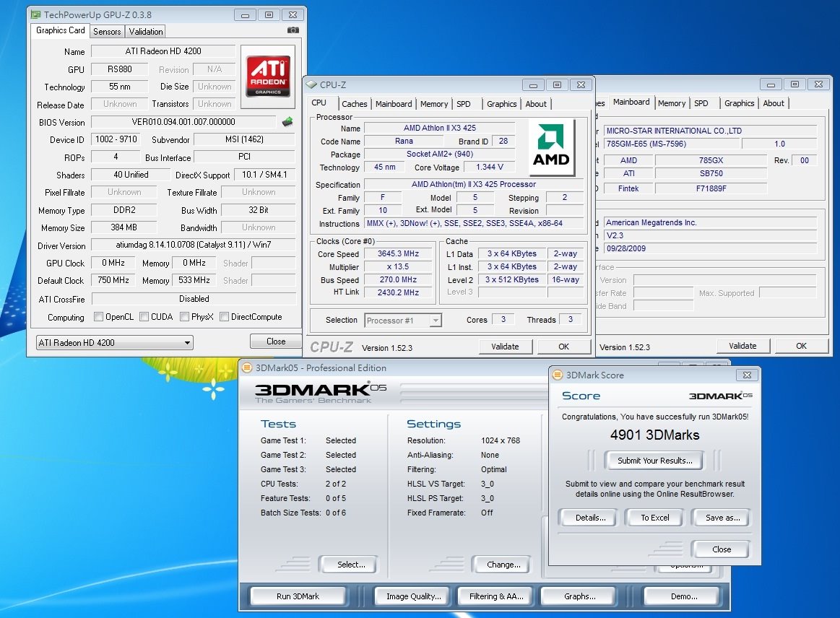Click the BIOS save chip icon in GPU-Z
This screenshot has height=618, width=840.
pyautogui.click(x=287, y=121)
